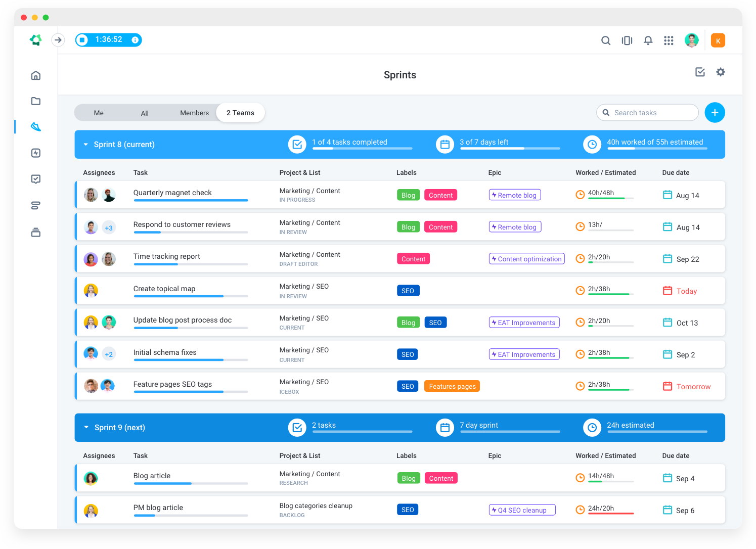The width and height of the screenshot is (756, 549).
Task: Collapse the Sprint 9 (next) section
Action: [85, 427]
